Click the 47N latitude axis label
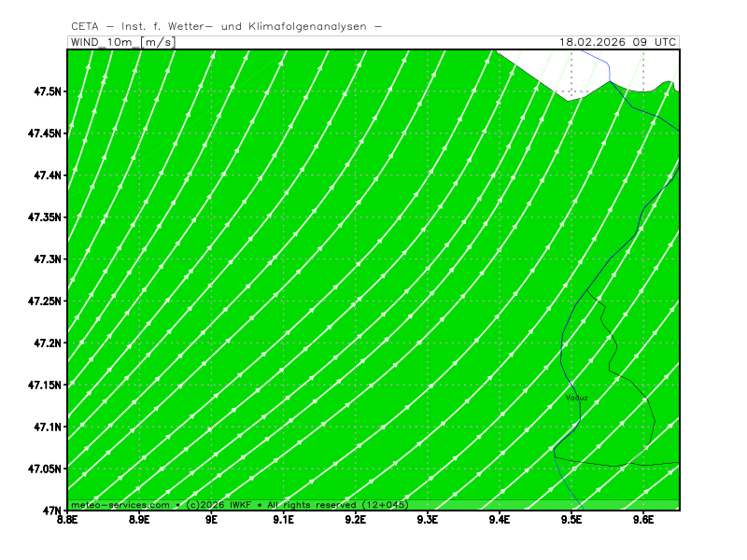747x560 pixels. [x=50, y=511]
